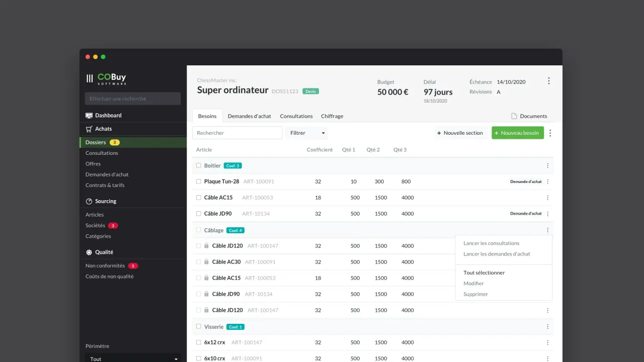Click the Qualité badge icon
644x362 pixels.
(89, 252)
